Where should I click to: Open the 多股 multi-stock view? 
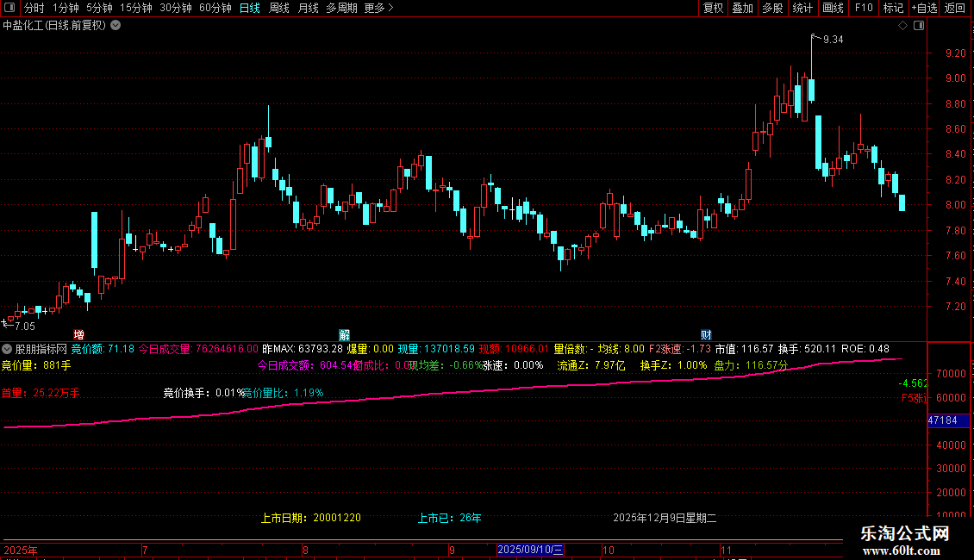[x=772, y=8]
